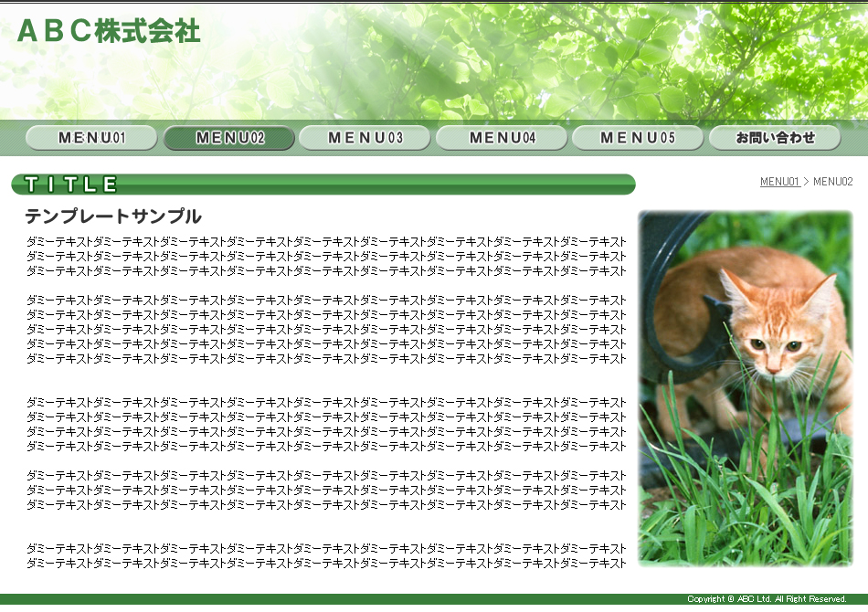Click the green TITLE banner

pos(323,185)
